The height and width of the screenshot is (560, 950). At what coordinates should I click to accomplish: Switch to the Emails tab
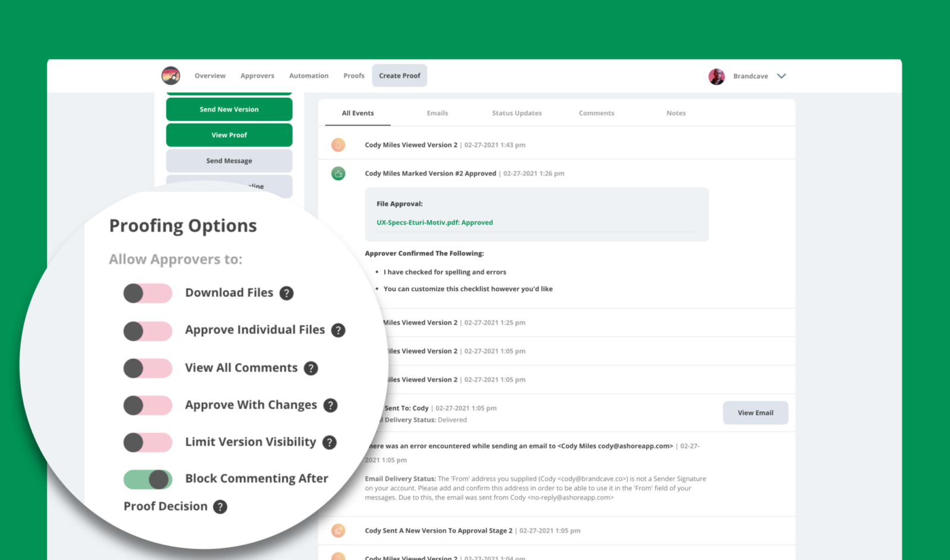click(437, 113)
